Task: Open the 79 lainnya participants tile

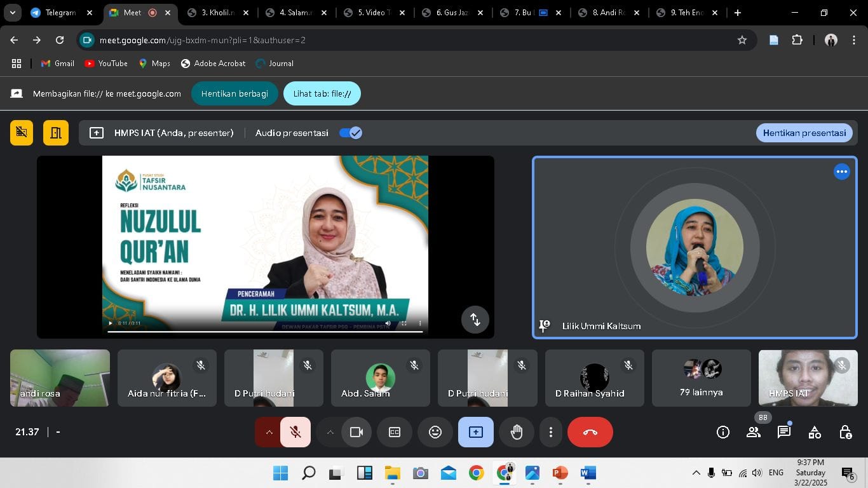Action: pyautogui.click(x=701, y=378)
